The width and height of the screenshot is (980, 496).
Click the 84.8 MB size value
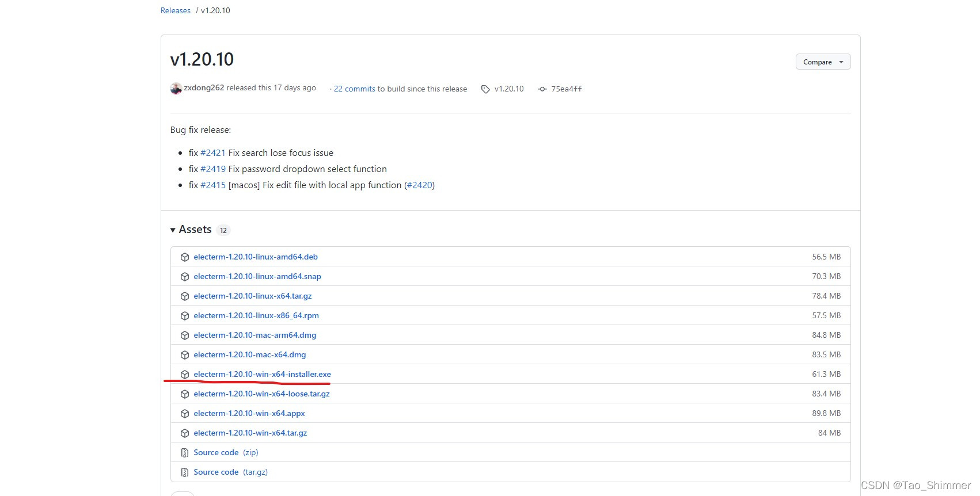[826, 335]
